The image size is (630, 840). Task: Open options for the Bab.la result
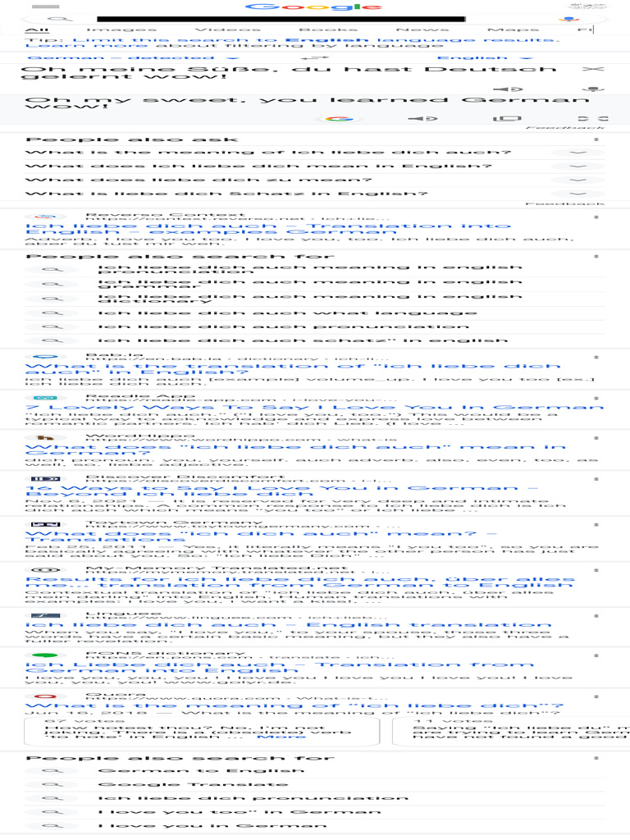click(596, 358)
